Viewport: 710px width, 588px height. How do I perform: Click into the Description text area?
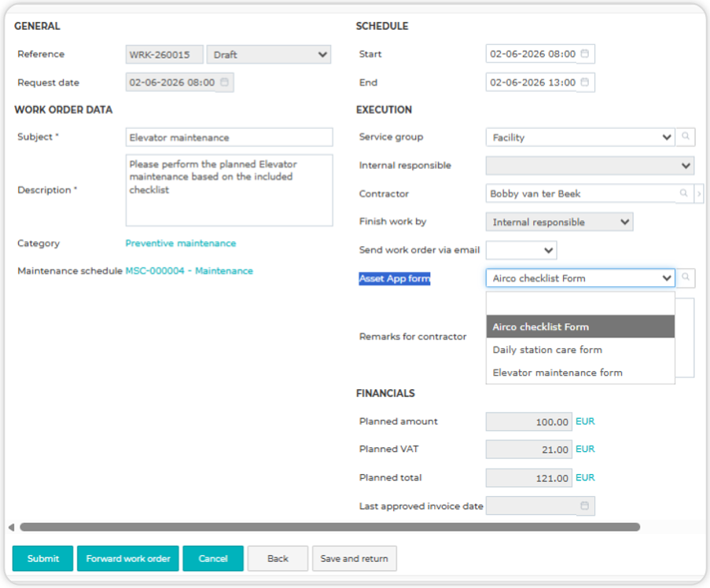229,190
